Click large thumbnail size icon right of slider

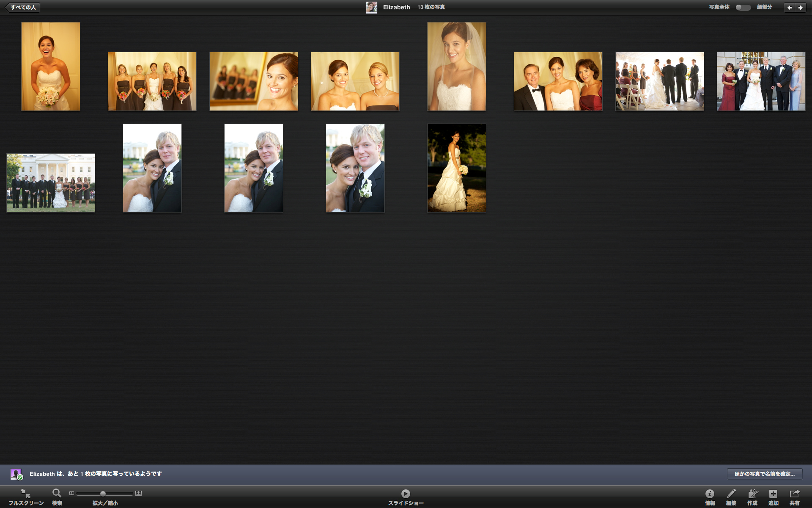[x=138, y=493]
